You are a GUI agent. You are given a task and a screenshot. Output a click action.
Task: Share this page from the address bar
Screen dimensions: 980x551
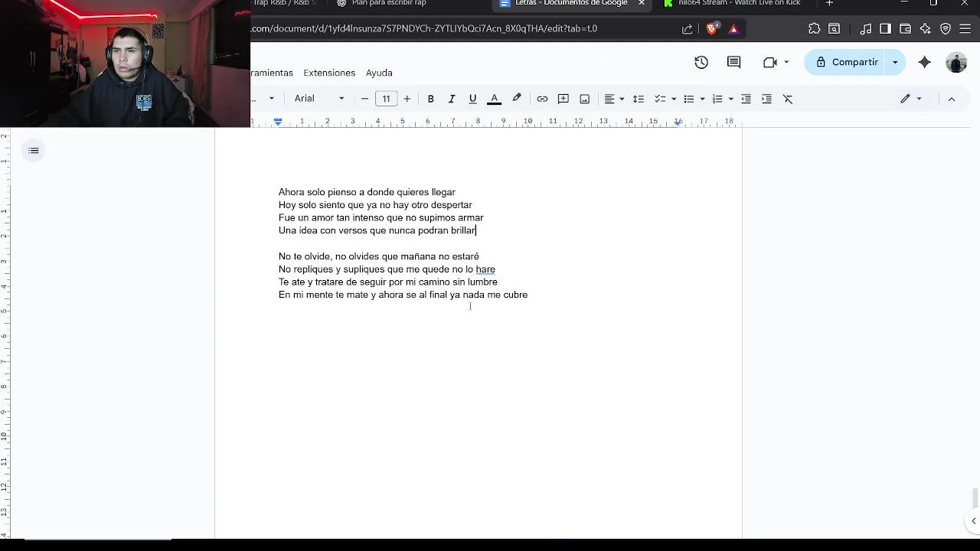pyautogui.click(x=687, y=28)
